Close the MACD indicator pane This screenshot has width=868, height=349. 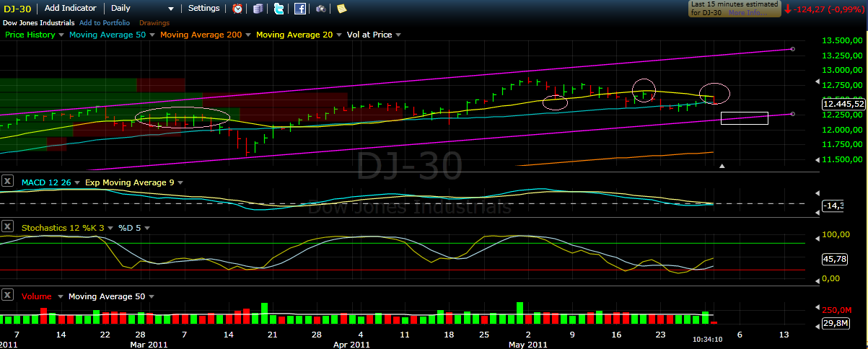[x=7, y=182]
